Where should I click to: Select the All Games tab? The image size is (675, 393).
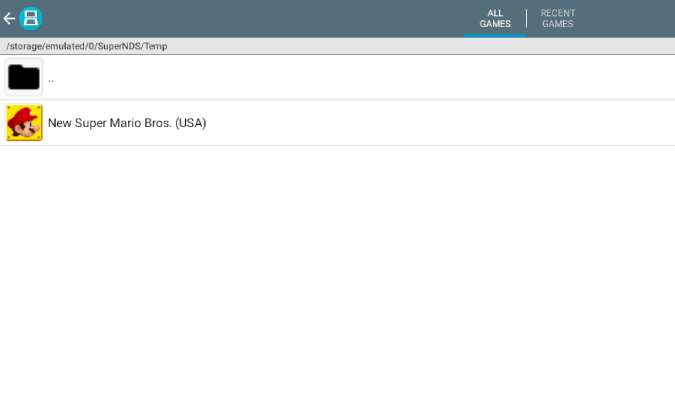click(x=495, y=19)
